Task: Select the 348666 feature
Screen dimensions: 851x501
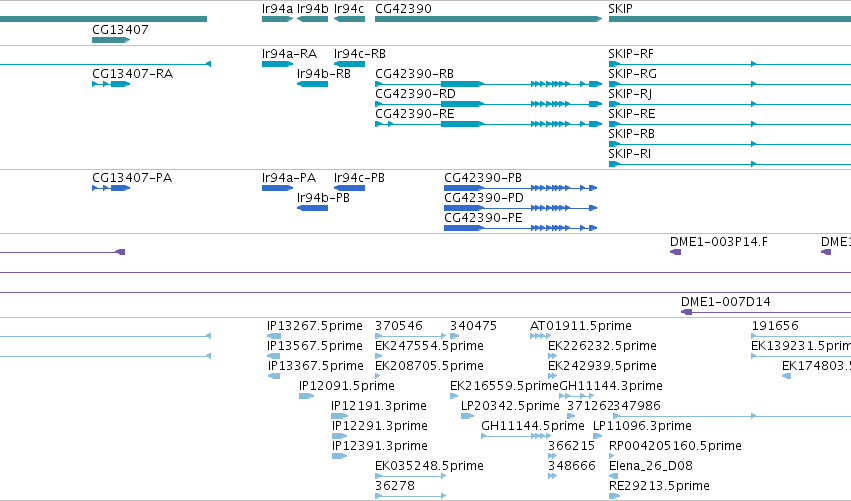Action: 552,476
